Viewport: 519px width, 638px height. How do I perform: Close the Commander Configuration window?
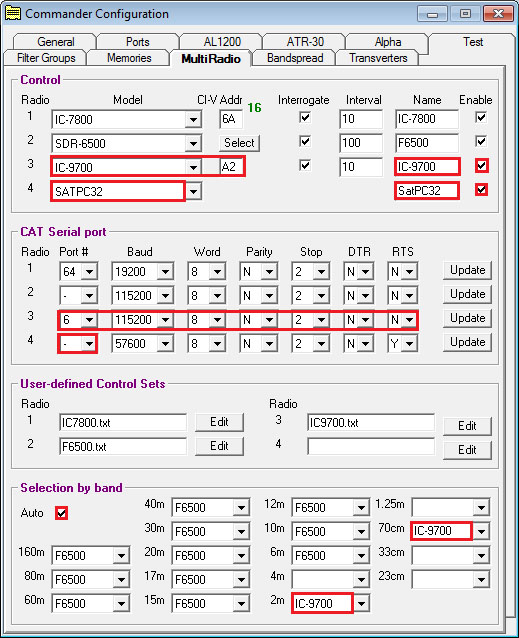tap(498, 14)
